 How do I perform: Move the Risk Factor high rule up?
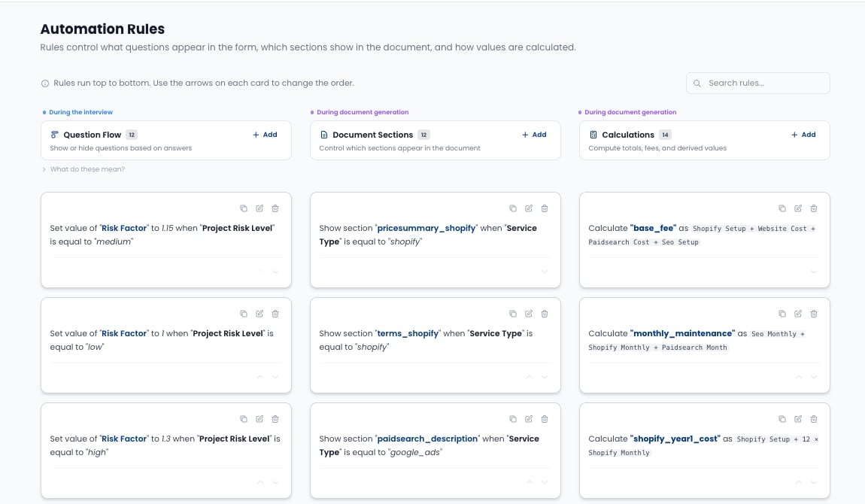259,482
